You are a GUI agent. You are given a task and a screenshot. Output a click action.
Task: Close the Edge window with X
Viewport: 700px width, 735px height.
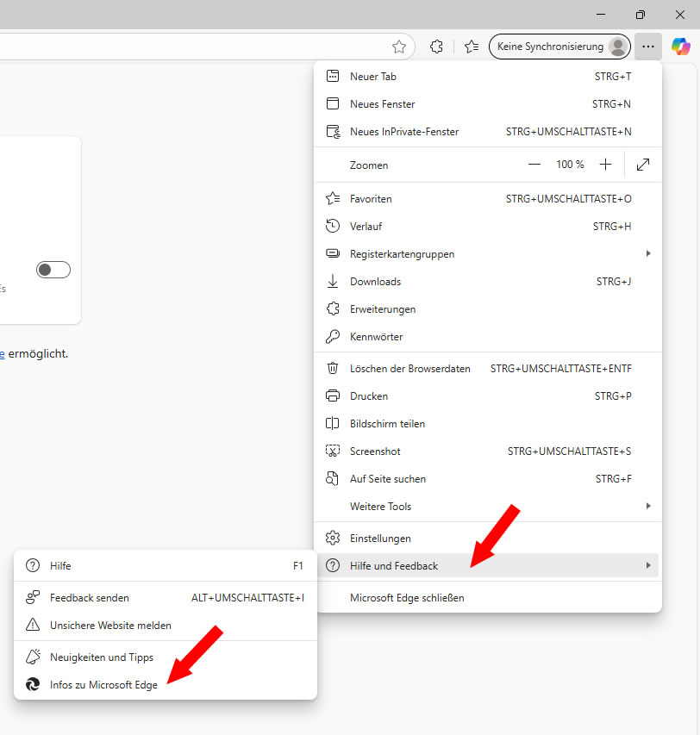(x=680, y=15)
